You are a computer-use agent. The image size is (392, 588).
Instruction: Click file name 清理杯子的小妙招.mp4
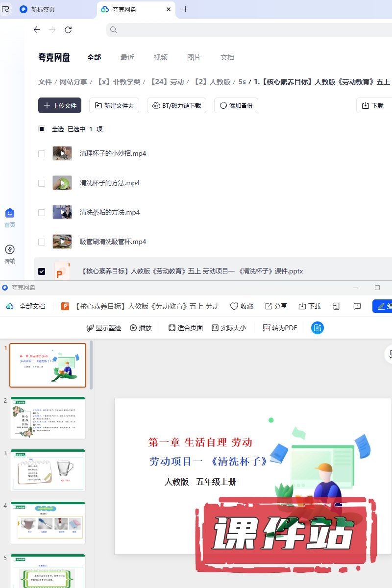[x=113, y=153]
